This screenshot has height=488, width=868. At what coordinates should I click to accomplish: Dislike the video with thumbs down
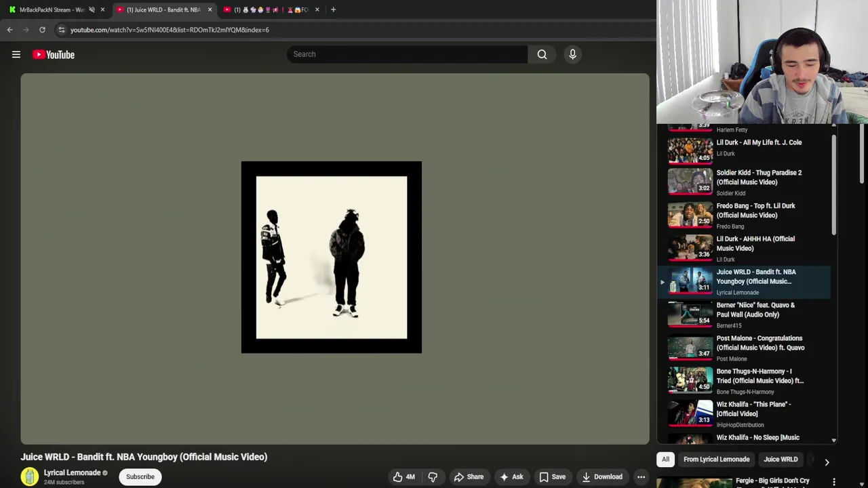point(433,477)
